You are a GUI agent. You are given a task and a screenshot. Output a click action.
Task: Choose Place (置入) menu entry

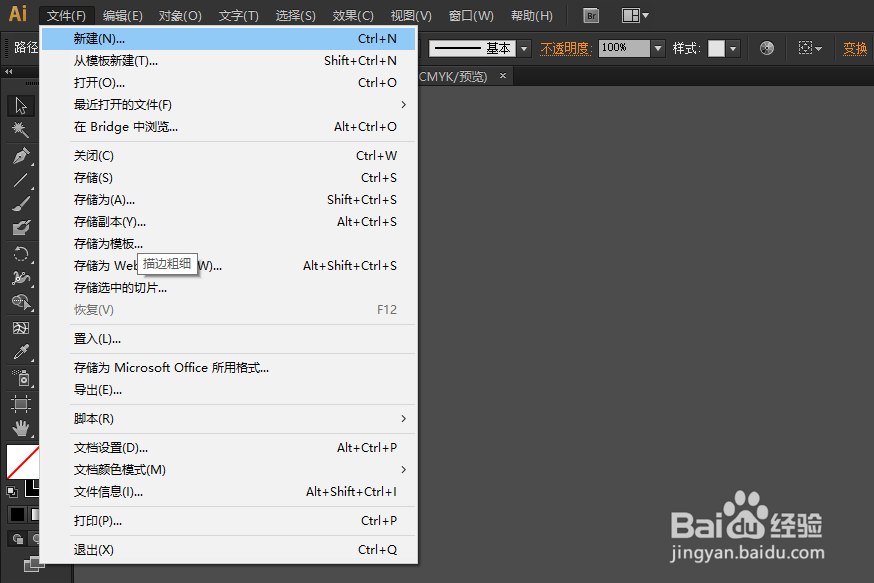(x=229, y=339)
